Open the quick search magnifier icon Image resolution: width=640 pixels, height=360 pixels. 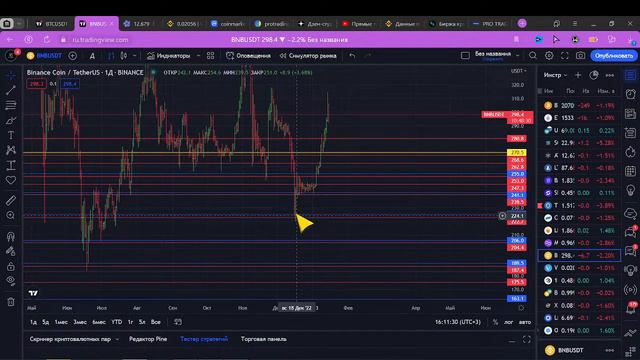[x=533, y=56]
